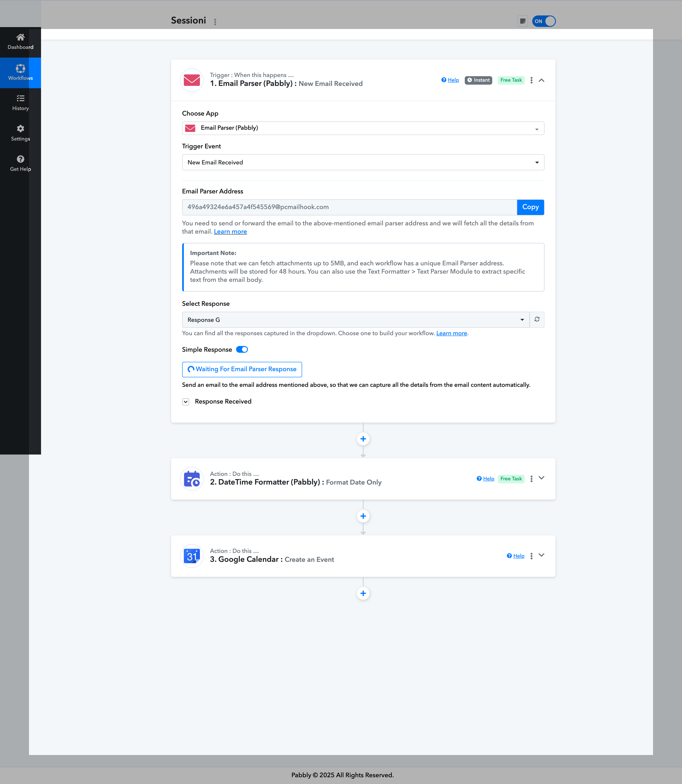Open three-dot menu for Google Calendar step

tap(532, 556)
